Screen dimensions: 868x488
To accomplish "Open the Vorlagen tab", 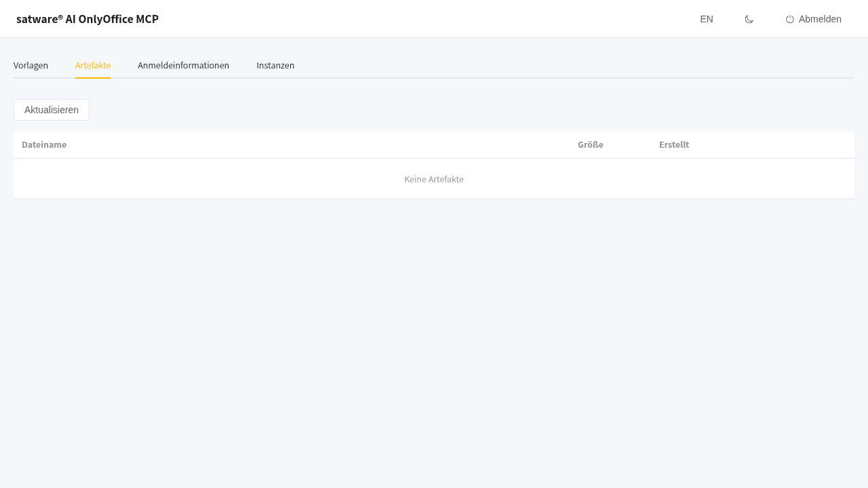I will click(x=31, y=65).
